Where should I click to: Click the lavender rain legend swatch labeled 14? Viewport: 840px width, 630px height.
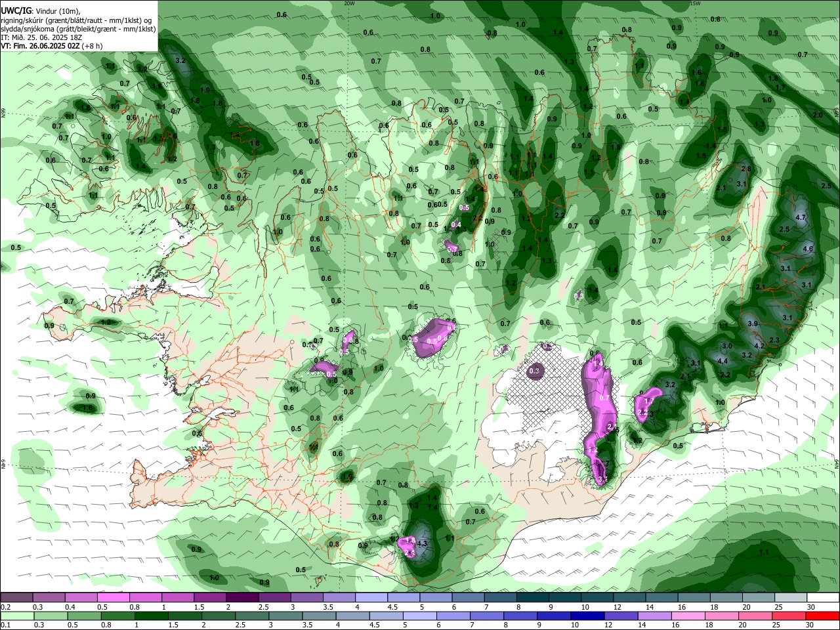pos(656,616)
